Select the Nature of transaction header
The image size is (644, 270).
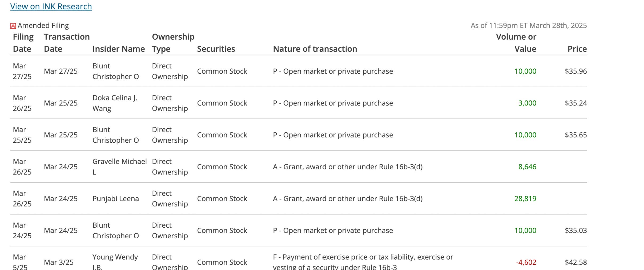pyautogui.click(x=315, y=49)
